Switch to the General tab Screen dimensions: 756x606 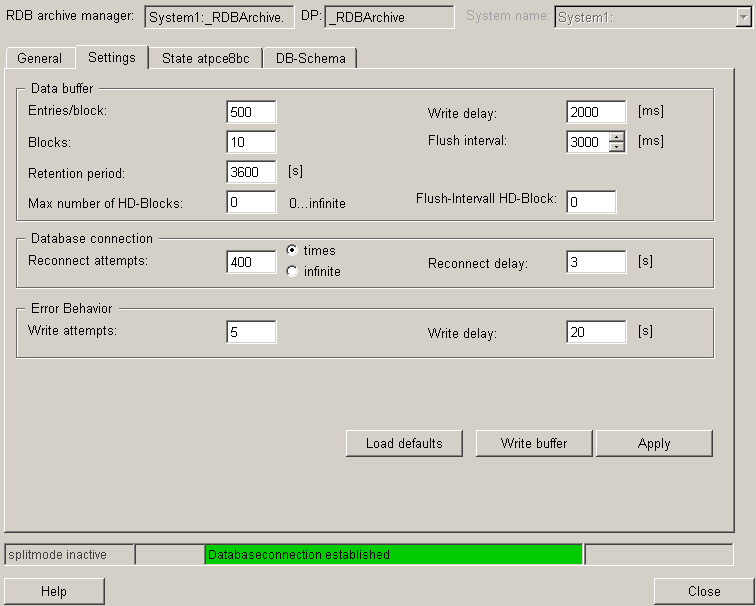(x=39, y=59)
